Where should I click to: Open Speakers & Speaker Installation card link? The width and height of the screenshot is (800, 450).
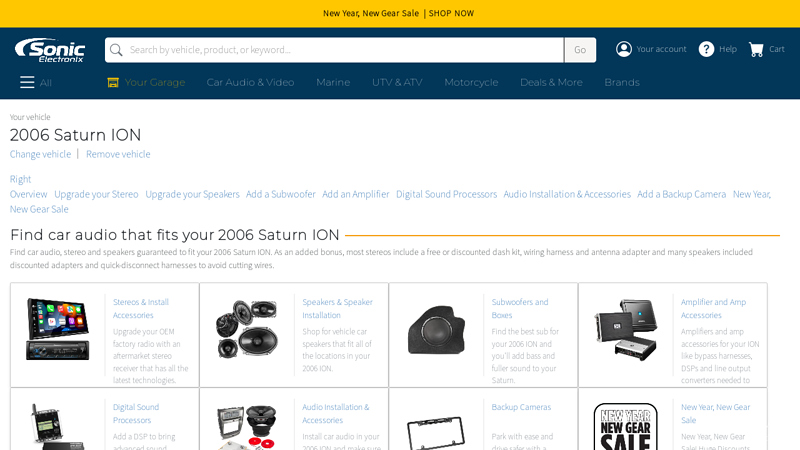(x=337, y=308)
